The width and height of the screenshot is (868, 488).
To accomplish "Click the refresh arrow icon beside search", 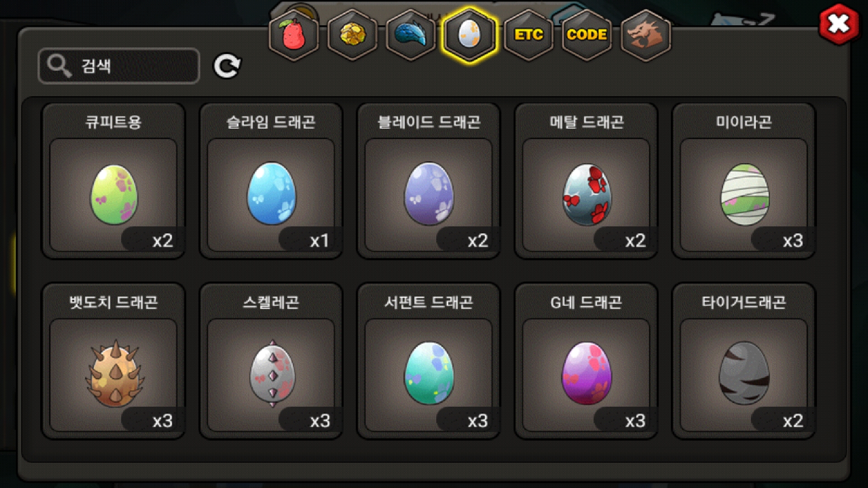I will (x=226, y=66).
